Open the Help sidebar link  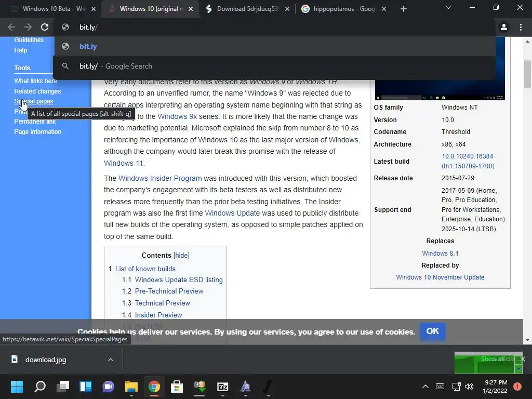point(21,50)
